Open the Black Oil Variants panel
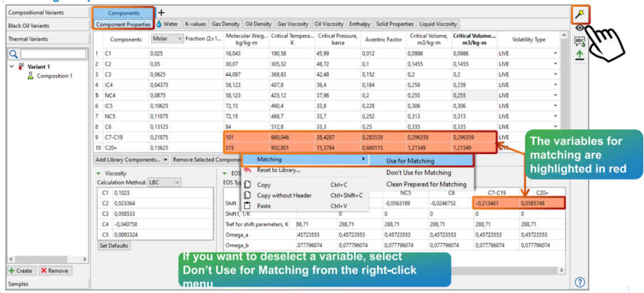Viewport: 644px width, 293px height. point(48,26)
